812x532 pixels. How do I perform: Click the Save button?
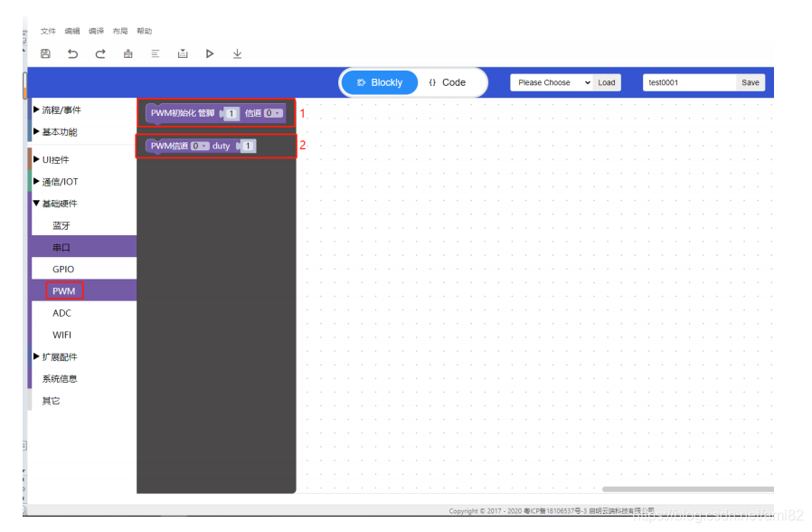751,82
